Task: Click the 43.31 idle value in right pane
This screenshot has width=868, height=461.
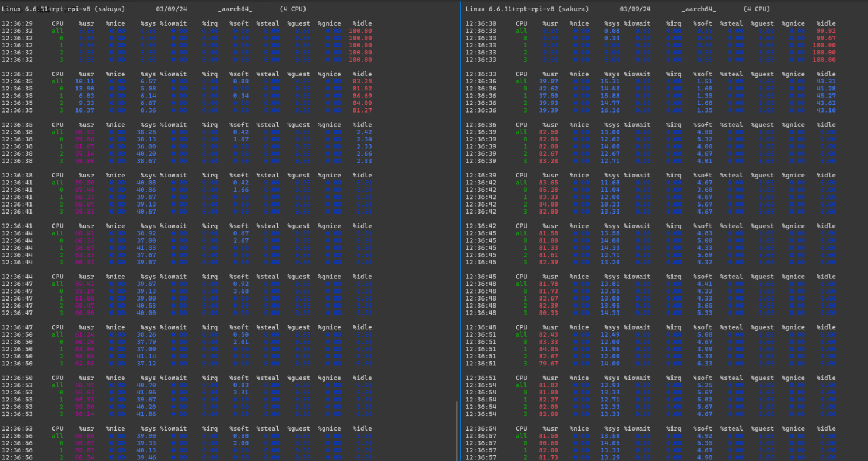Action: click(x=825, y=82)
